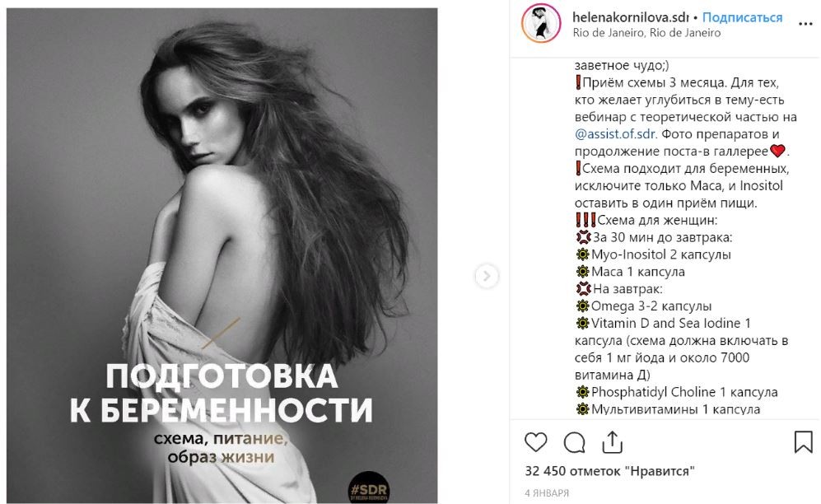The height and width of the screenshot is (504, 821).
Task: Share the post via the upload arrow icon
Action: tap(612, 442)
